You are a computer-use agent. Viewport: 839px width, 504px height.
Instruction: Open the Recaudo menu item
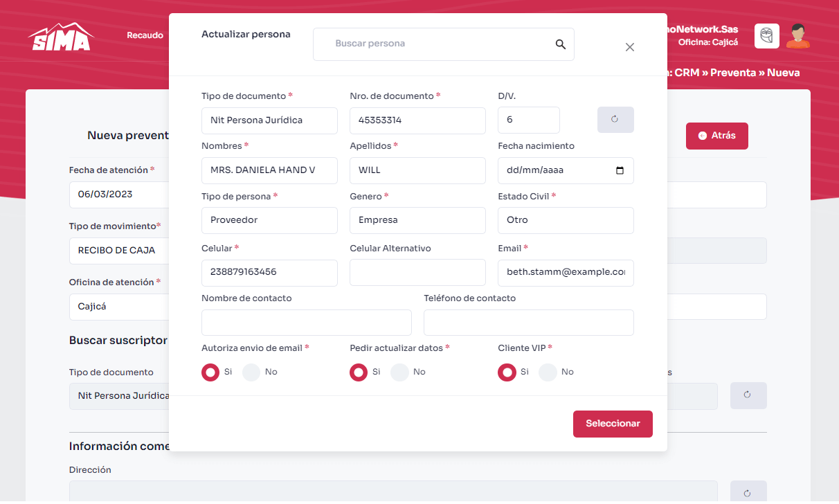(145, 35)
